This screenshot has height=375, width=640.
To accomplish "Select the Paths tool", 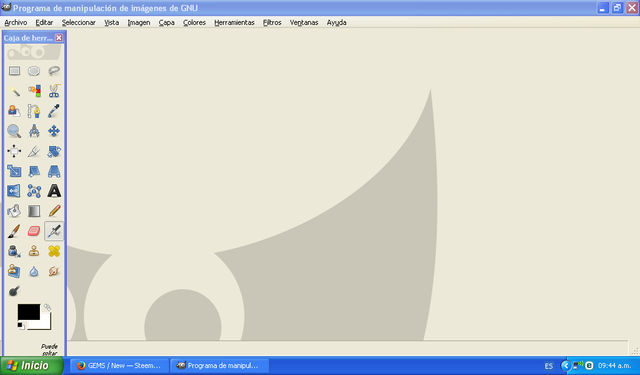I will tap(34, 111).
